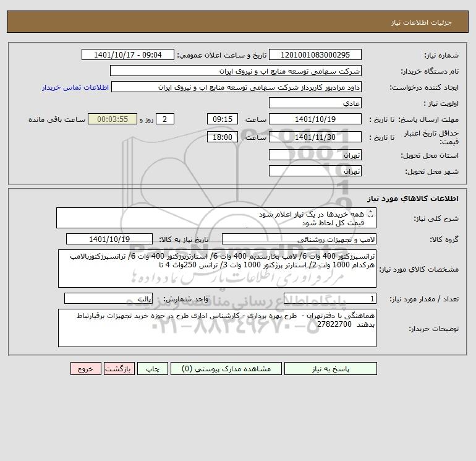Click the گروه کالا field لامپ و تجهیزات روشنائی
This screenshot has width=476, height=461.
tap(299, 239)
